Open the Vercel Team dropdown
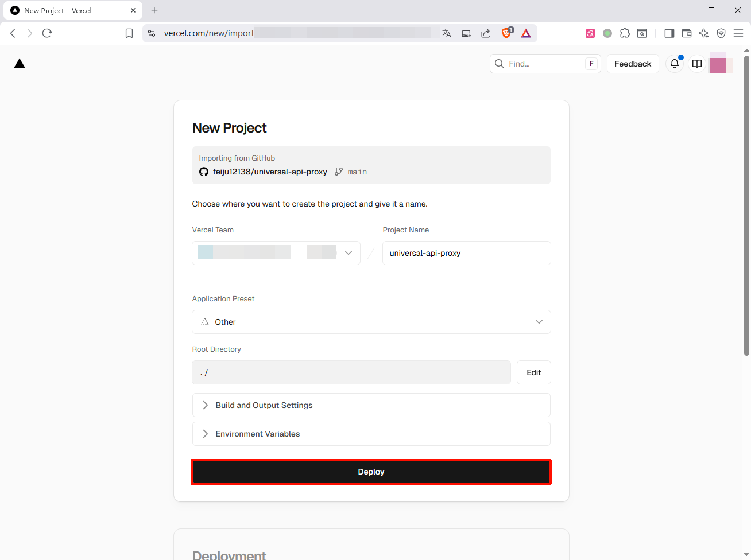 276,253
